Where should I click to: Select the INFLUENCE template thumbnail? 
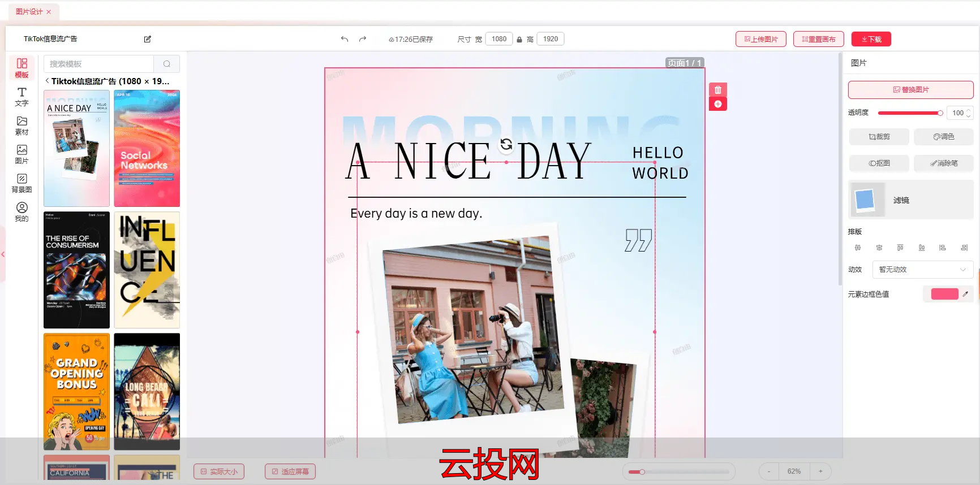(147, 270)
